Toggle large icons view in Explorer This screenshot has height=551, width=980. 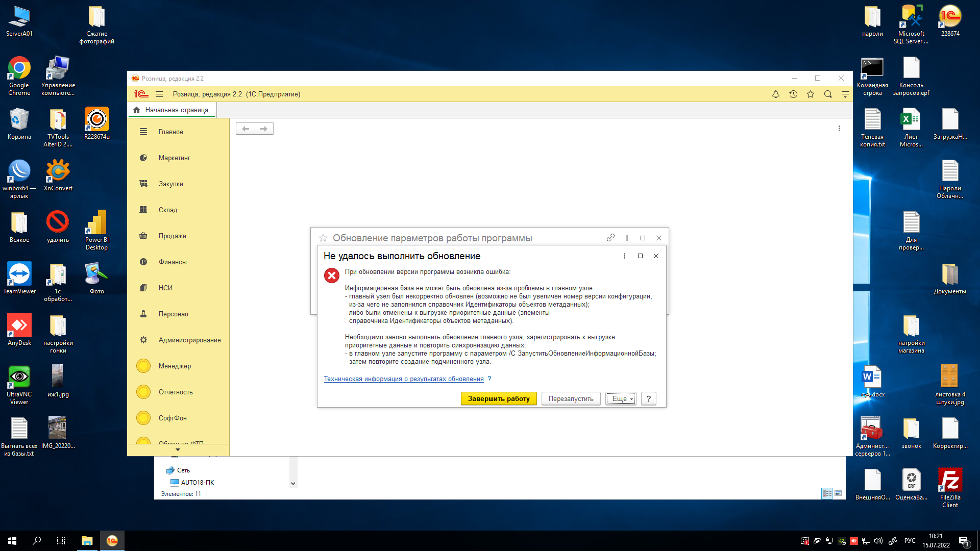pos(838,493)
